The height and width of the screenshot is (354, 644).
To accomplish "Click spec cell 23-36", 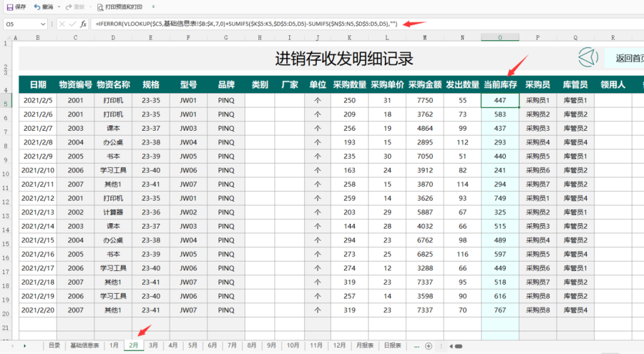I will click(x=151, y=213).
